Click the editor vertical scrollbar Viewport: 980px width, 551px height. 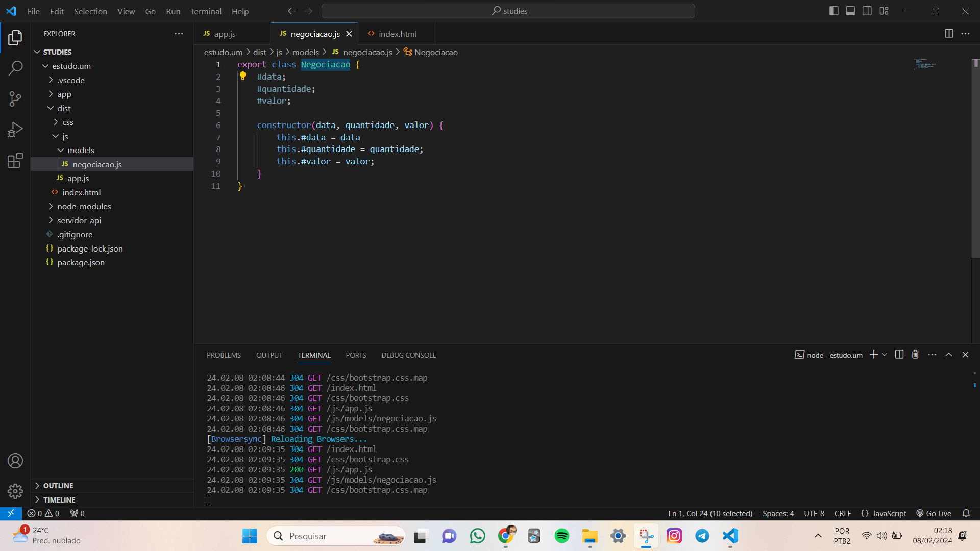click(975, 158)
